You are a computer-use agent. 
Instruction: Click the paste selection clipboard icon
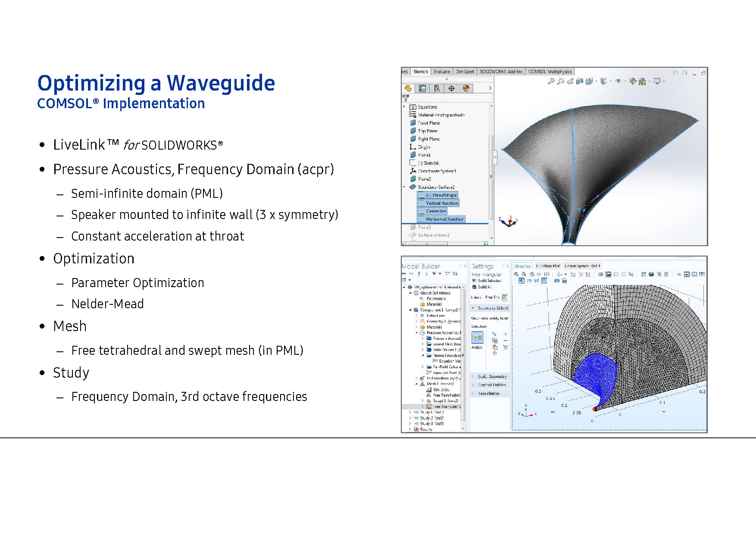tap(495, 347)
